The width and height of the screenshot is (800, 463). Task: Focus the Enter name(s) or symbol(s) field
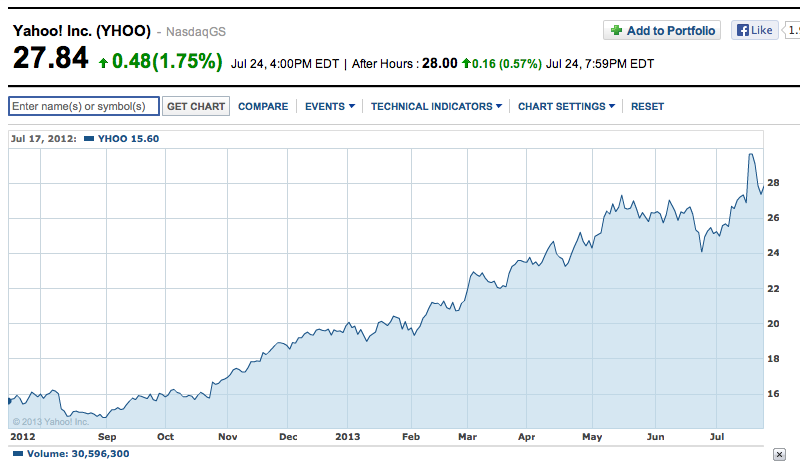84,106
